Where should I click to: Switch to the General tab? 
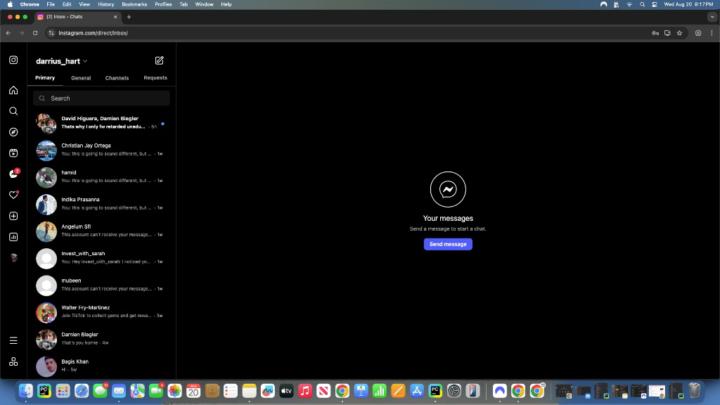point(81,78)
